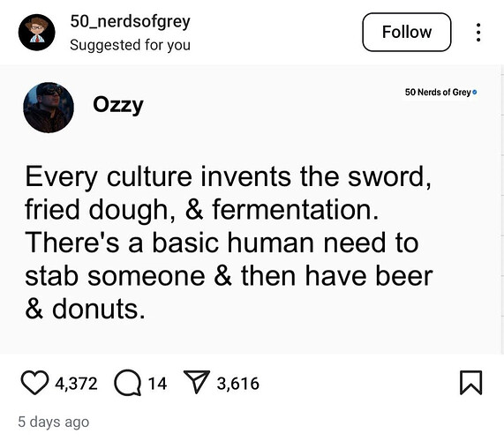
Task: Open the 50_nerdsofgrey profile picture
Action: (37, 32)
